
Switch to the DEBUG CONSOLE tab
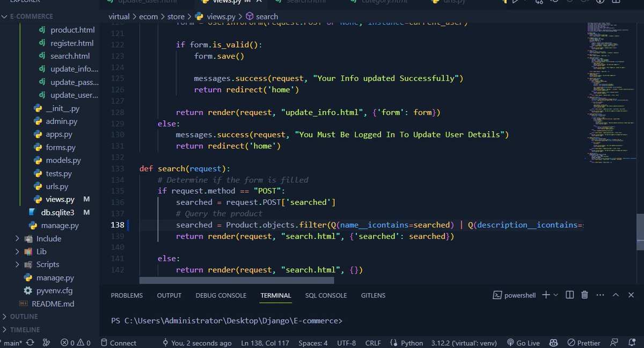pyautogui.click(x=221, y=295)
